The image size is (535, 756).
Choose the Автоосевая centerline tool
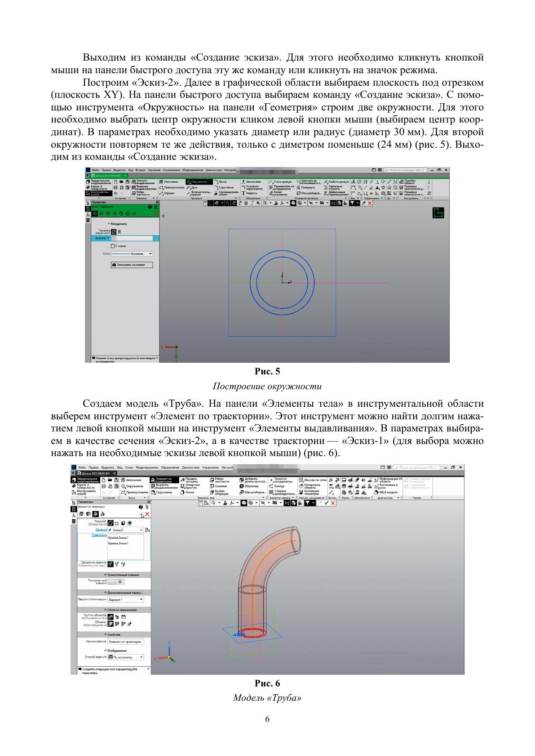250,182
